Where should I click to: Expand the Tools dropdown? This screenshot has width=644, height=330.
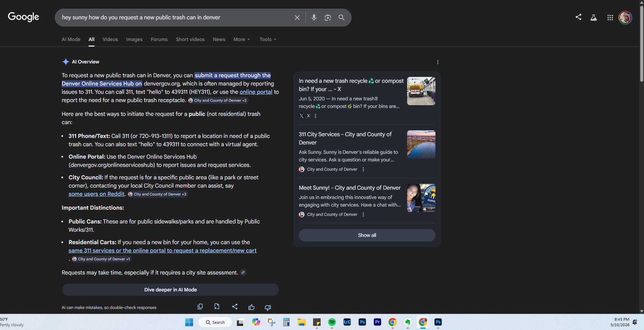click(x=268, y=39)
